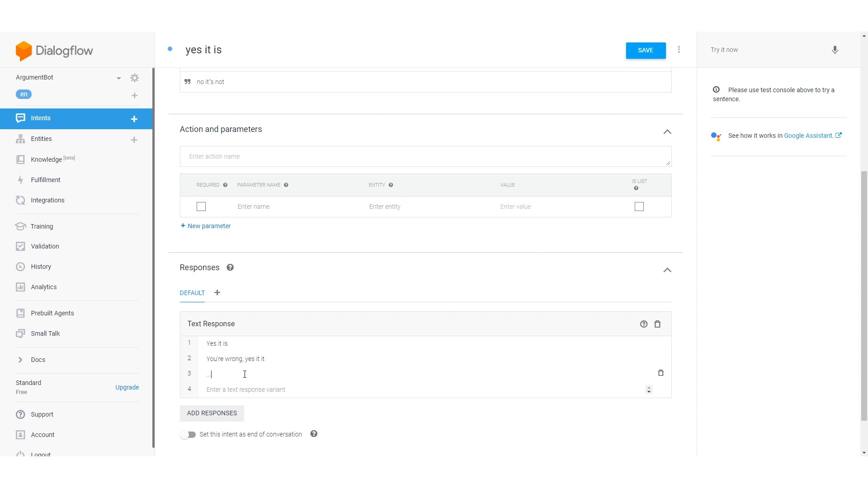Open Fulfillment in the sidebar
Screen dimensions: 868x488
tap(46, 180)
